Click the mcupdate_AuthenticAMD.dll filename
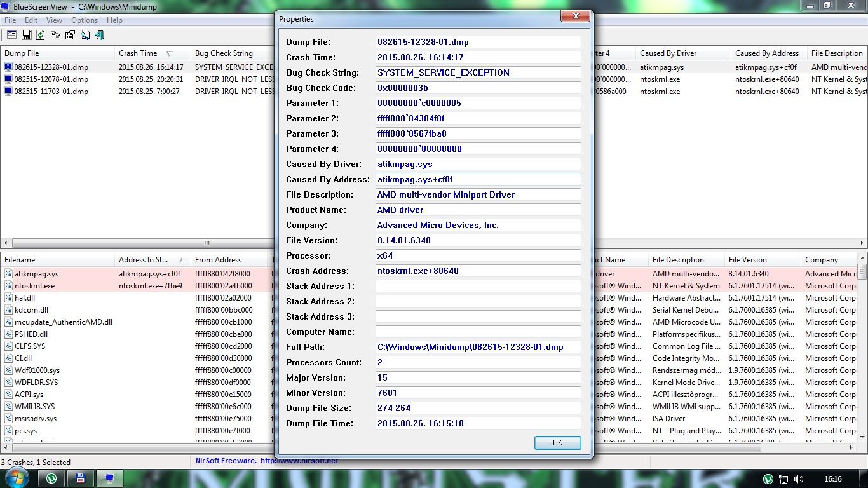The height and width of the screenshot is (488, 868). 64,322
